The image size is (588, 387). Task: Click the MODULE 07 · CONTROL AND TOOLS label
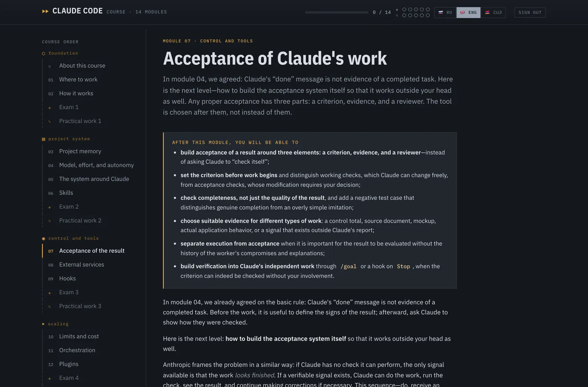coord(208,41)
